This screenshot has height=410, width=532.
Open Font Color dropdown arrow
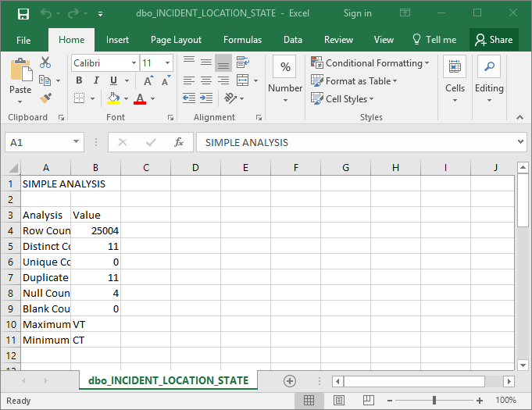(152, 98)
